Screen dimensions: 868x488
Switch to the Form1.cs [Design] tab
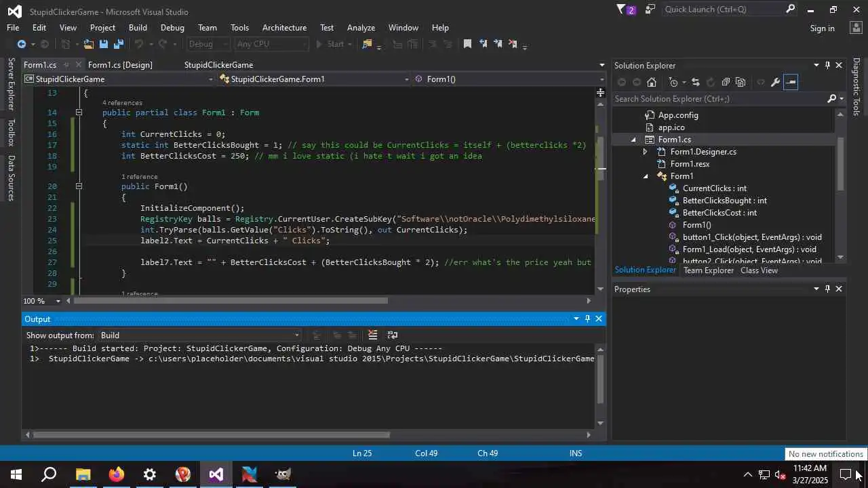point(120,65)
